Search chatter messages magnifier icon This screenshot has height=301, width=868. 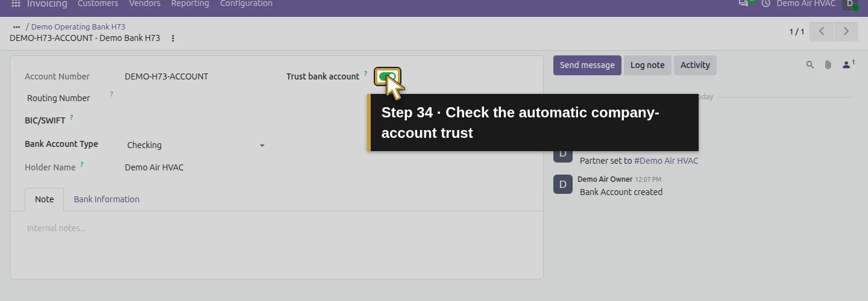click(810, 65)
